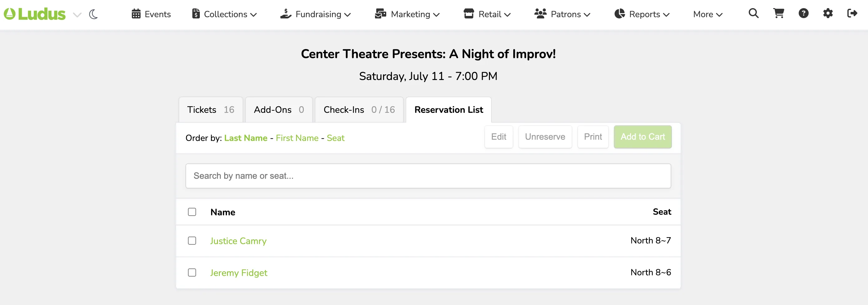Open the Events calendar icon
The width and height of the screenshot is (868, 305).
click(136, 14)
